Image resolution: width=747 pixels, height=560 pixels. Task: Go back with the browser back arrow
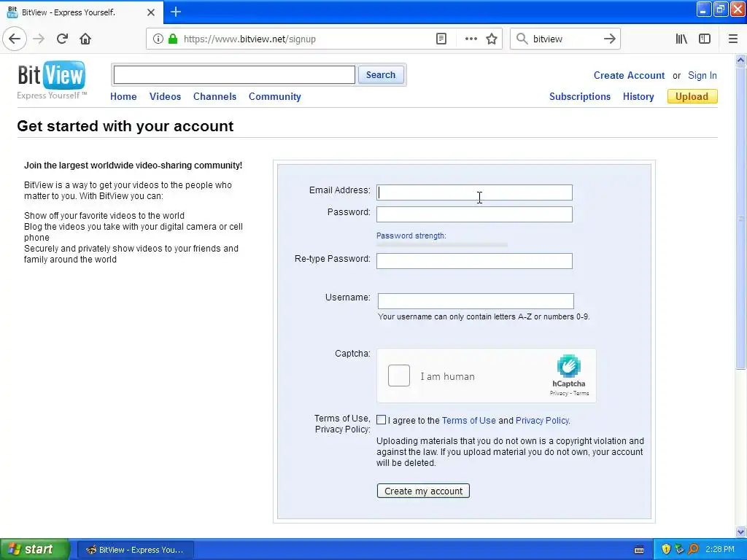[x=15, y=39]
